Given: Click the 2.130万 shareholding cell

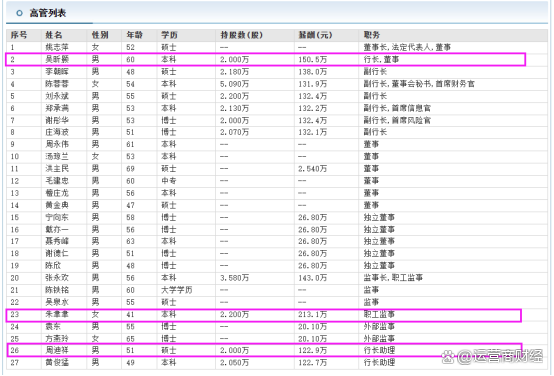Looking at the screenshot, I should (235, 108).
